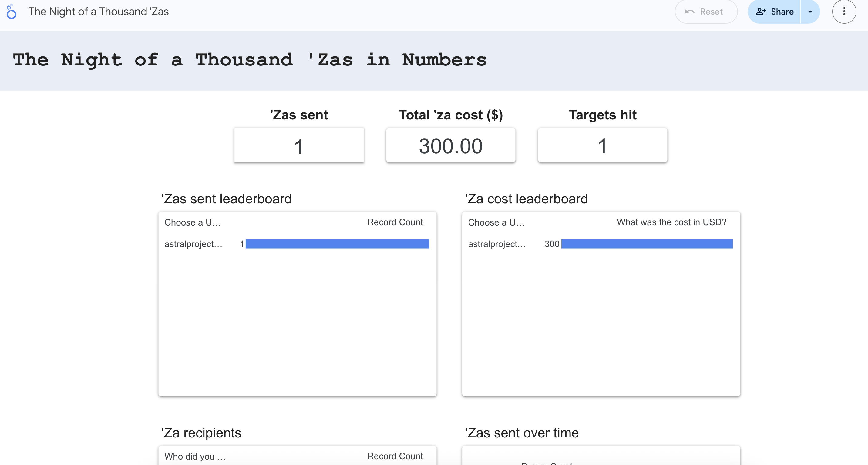
Task: Click the report title in the top bar
Action: coord(98,12)
